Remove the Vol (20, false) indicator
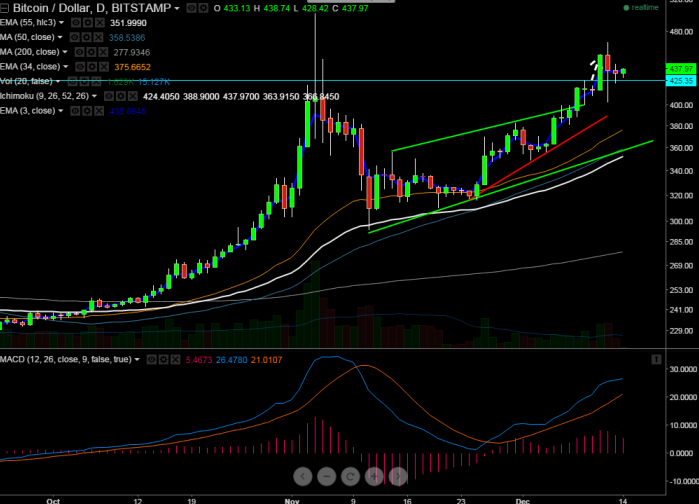Screen dimensions: 699x504 tap(96, 82)
